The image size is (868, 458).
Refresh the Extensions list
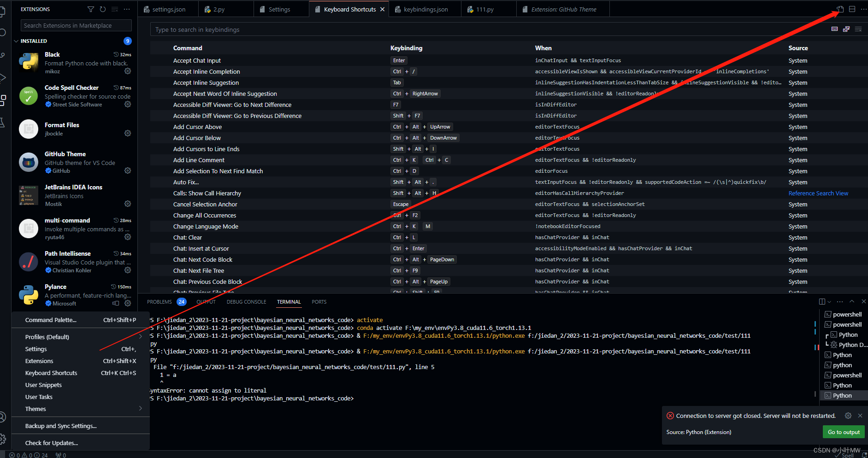pos(102,9)
